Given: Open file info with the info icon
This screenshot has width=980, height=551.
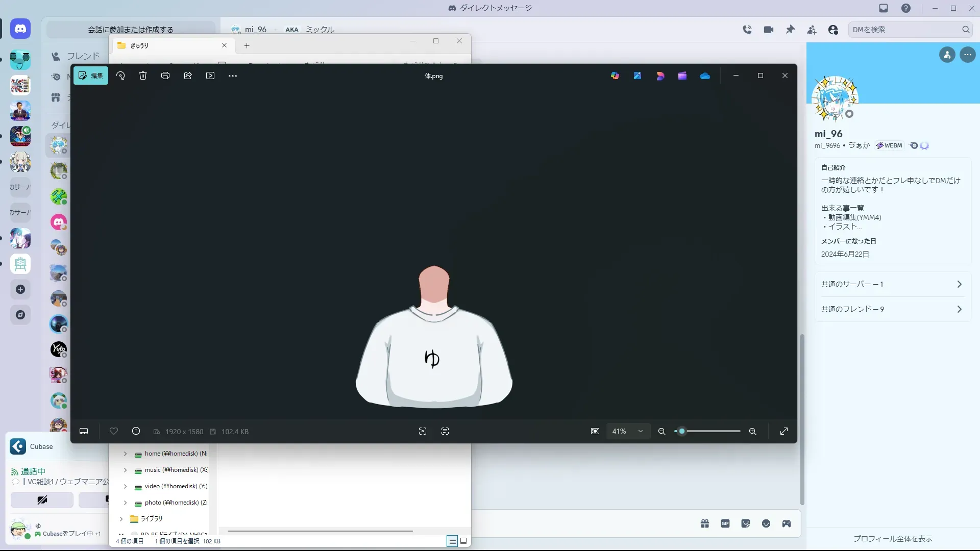Looking at the screenshot, I should [136, 432].
